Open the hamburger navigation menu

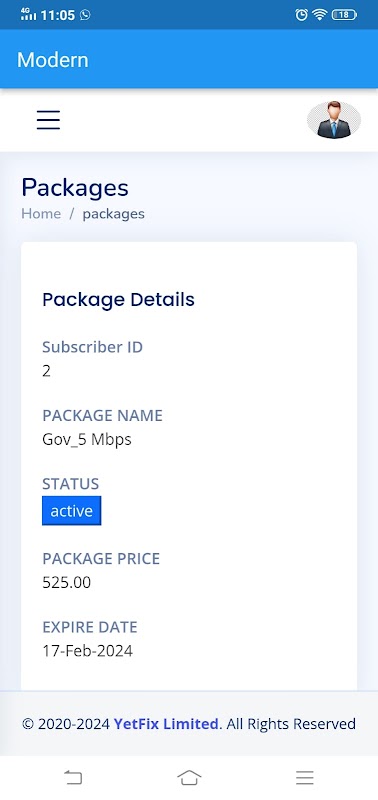point(48,120)
